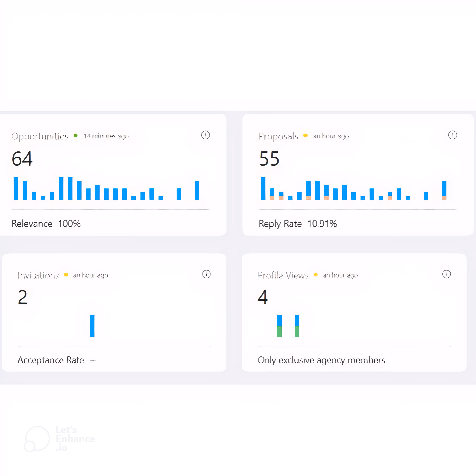Viewport: 476px width, 476px height.
Task: Click the first blue-green bar in Profile Views
Action: (x=279, y=326)
